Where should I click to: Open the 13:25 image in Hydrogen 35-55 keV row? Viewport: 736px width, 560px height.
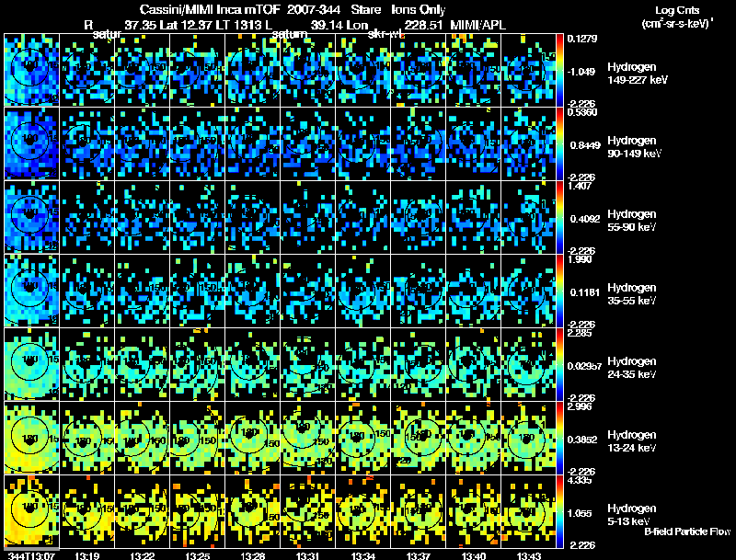197,291
